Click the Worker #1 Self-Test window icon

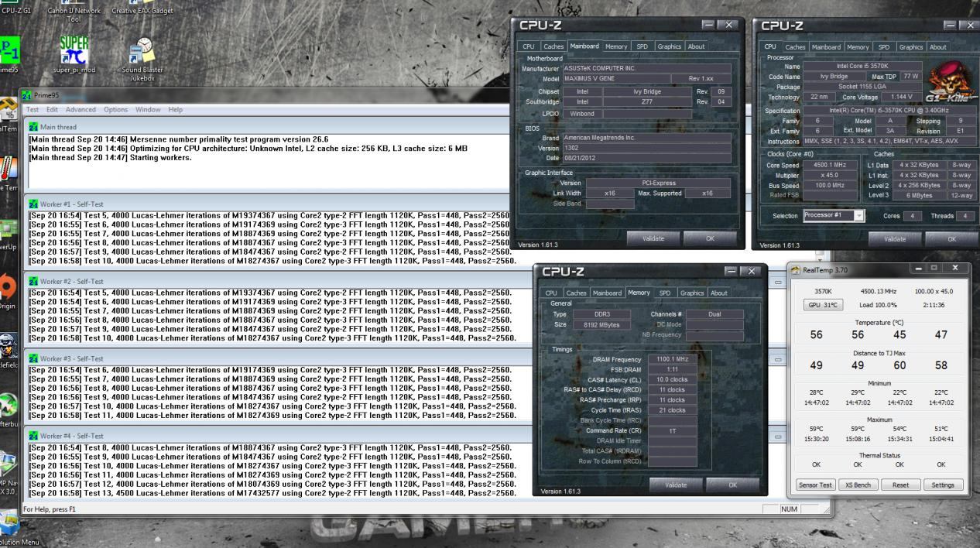point(33,204)
